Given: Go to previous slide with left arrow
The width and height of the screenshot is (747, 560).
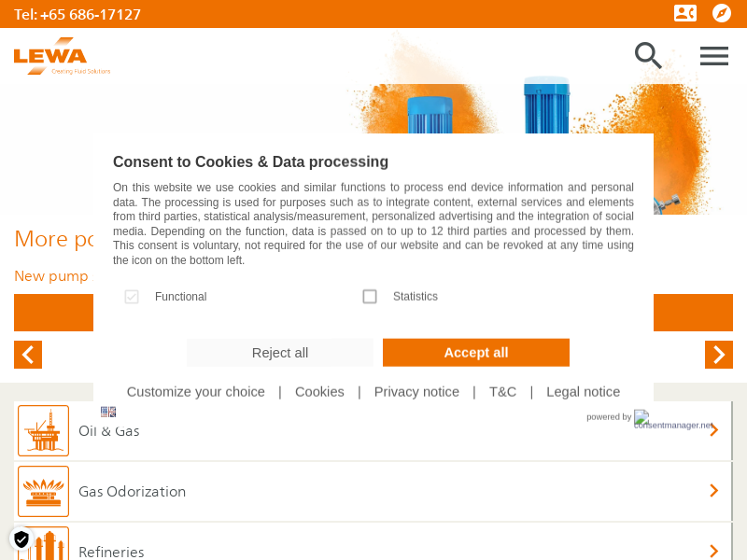Looking at the screenshot, I should (28, 355).
